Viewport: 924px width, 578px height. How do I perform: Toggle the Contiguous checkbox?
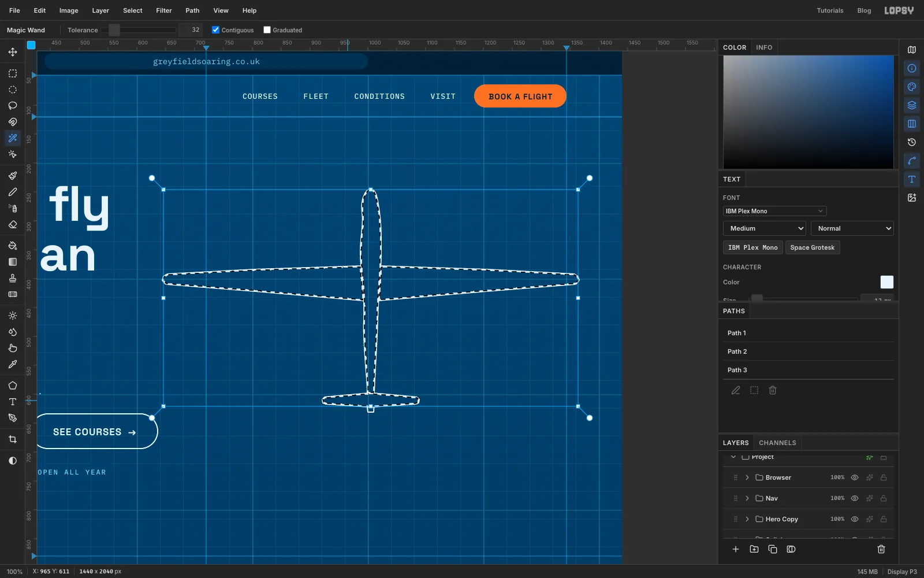click(215, 30)
